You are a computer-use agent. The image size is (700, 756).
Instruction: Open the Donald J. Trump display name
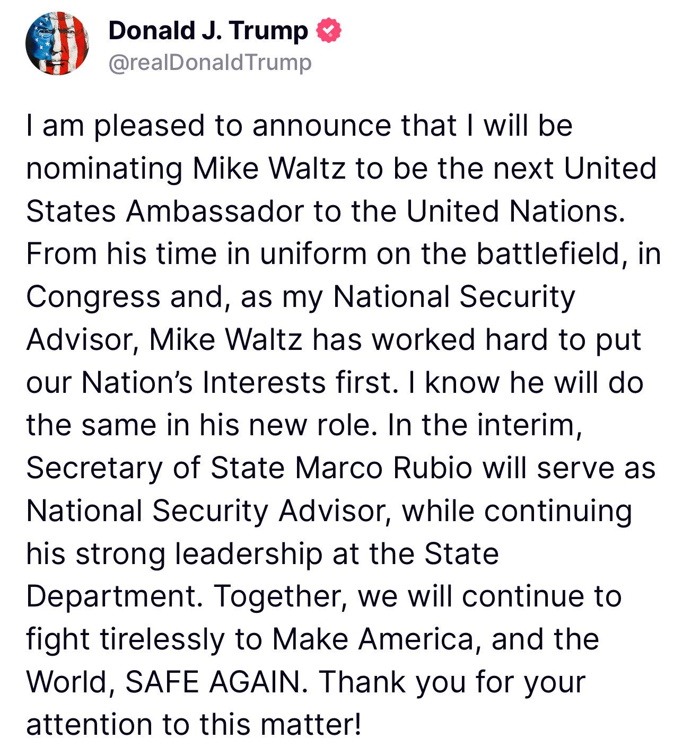[208, 31]
